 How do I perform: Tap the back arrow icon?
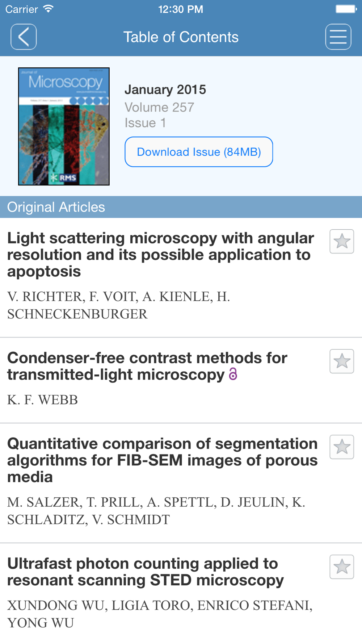point(24,37)
